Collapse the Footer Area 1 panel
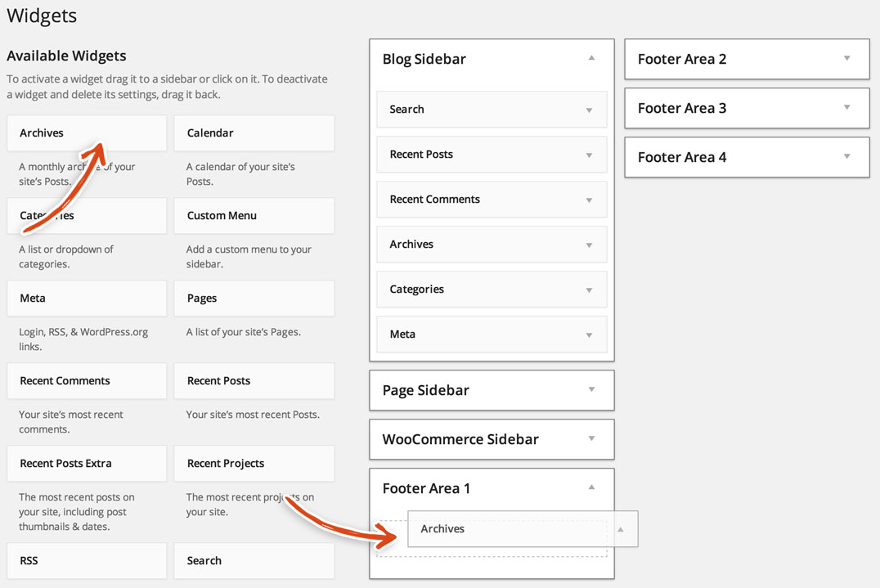880x588 pixels. pyautogui.click(x=591, y=487)
